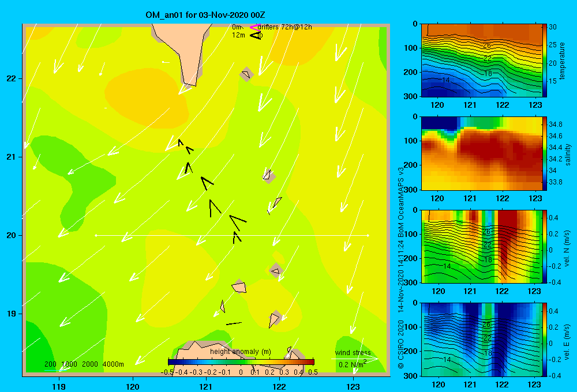The width and height of the screenshot is (577, 392).
Task: Click the height anomaly color bar
Action: click(x=241, y=362)
